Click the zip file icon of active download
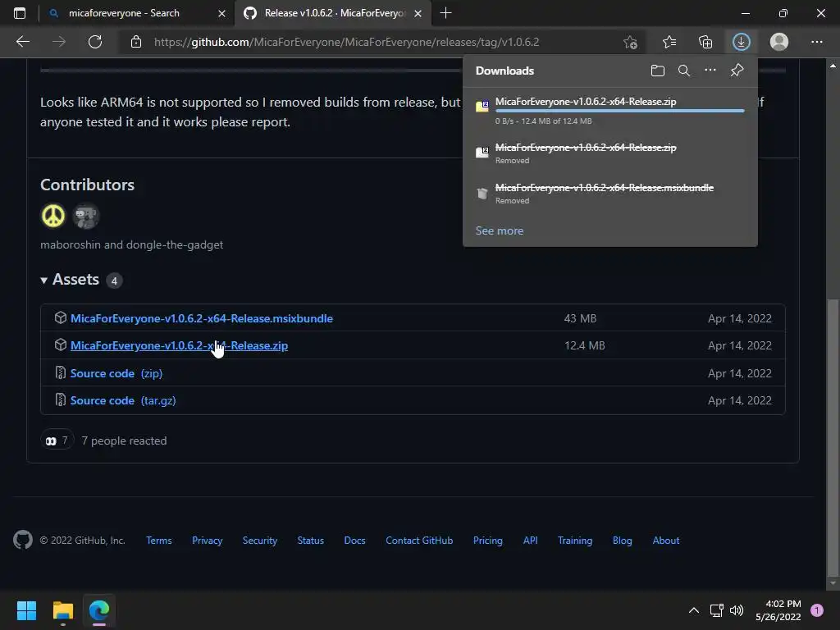The image size is (840, 630). click(x=482, y=106)
